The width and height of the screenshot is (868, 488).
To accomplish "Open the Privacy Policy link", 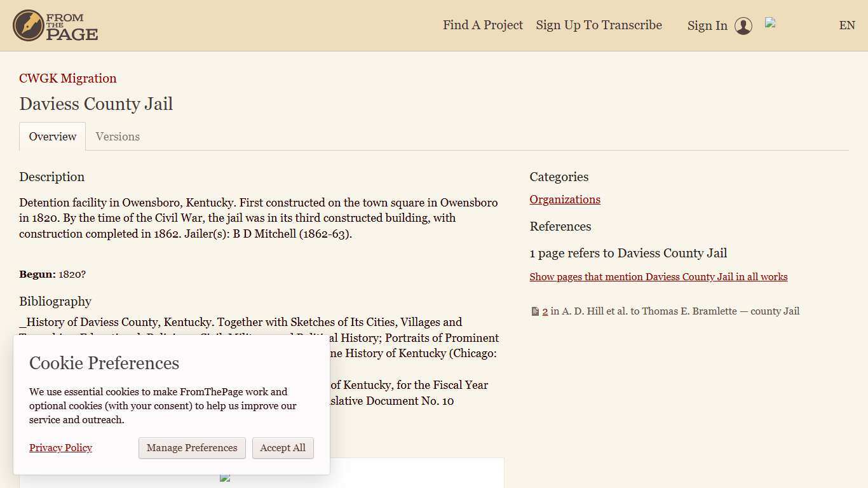I will tap(60, 448).
